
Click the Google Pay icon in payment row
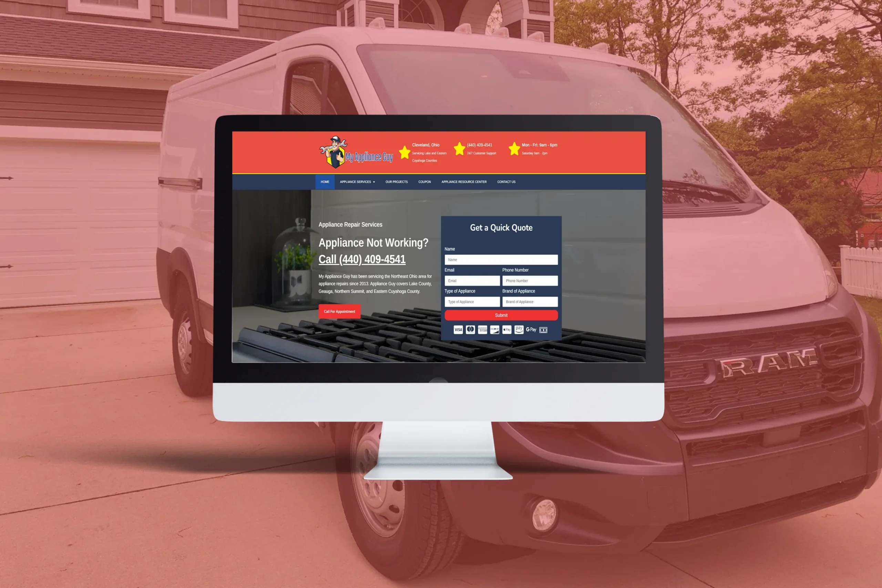530,329
